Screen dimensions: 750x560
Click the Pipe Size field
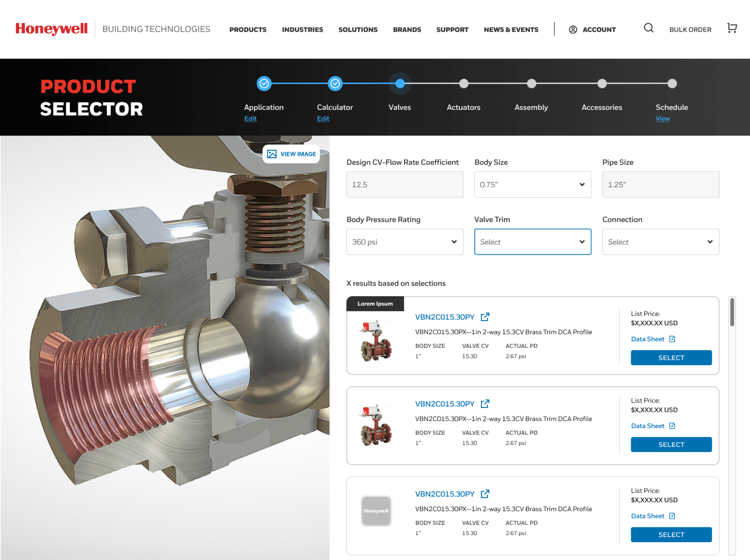click(x=660, y=184)
